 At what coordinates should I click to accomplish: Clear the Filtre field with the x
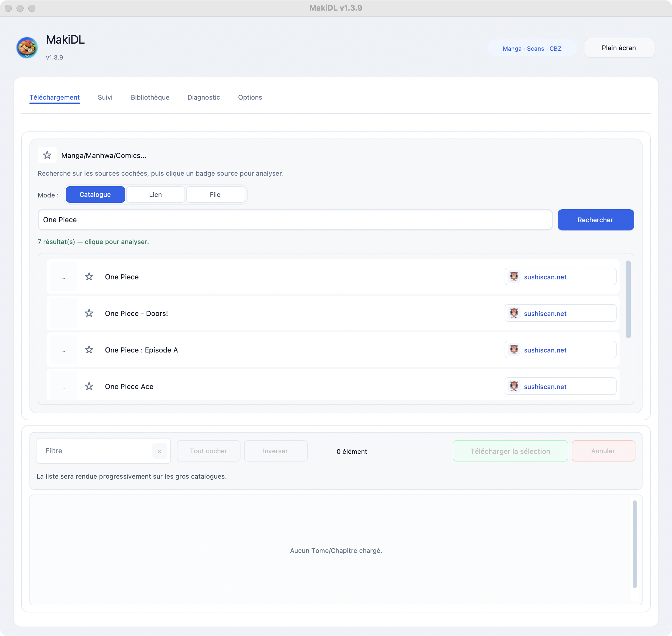[x=159, y=451]
